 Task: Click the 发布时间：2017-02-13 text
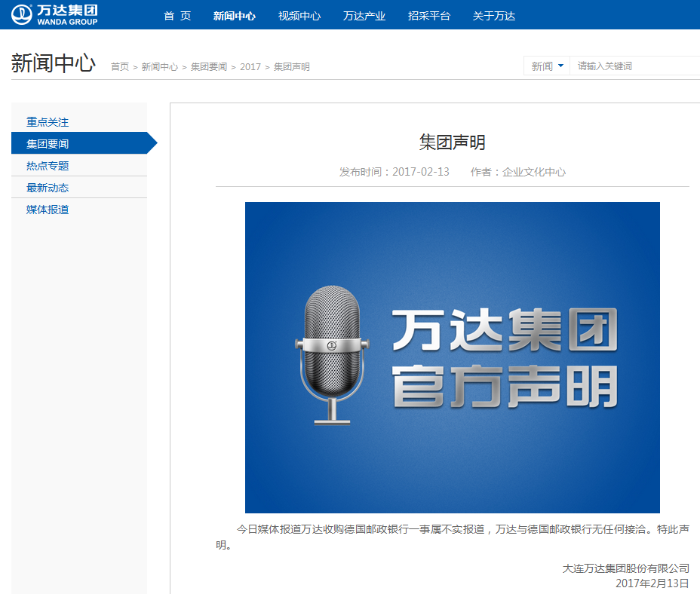[395, 172]
